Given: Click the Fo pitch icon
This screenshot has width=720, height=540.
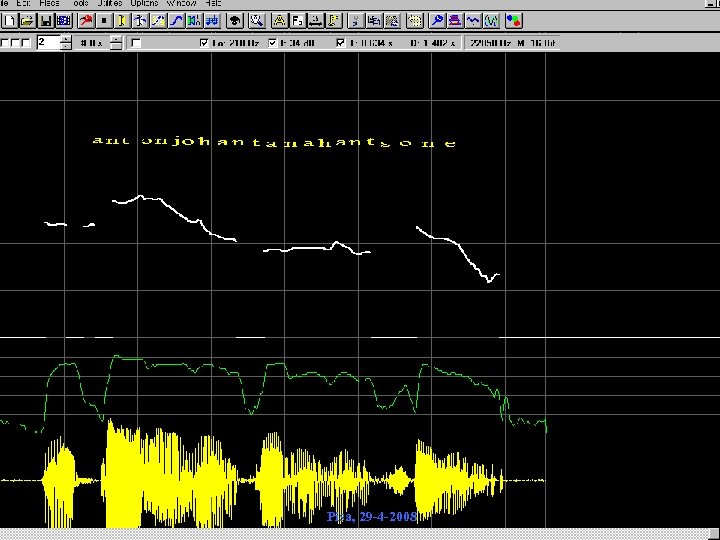Looking at the screenshot, I should (x=298, y=21).
